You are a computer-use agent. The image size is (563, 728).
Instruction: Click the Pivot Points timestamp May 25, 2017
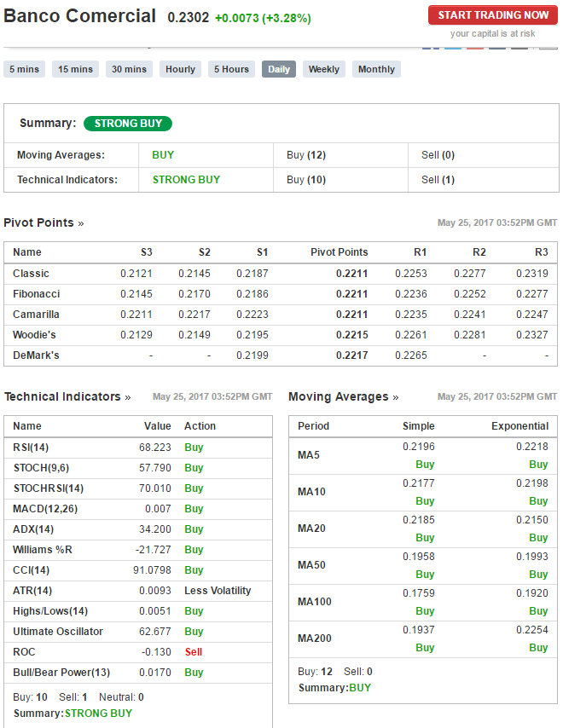tap(497, 222)
